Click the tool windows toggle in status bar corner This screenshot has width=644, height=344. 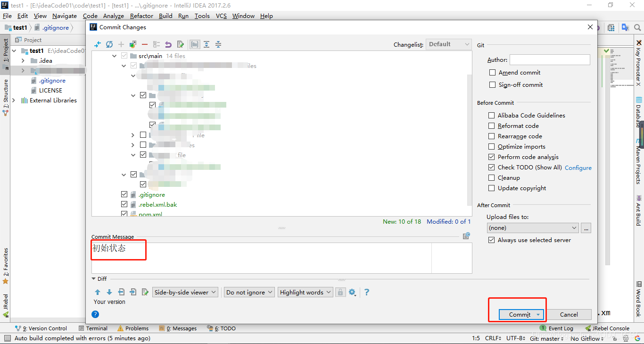(7, 338)
